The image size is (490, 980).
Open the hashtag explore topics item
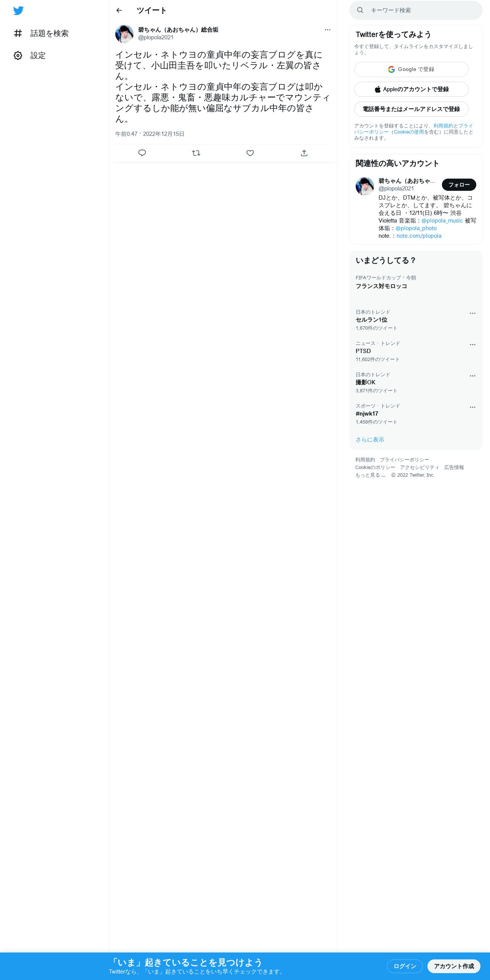[x=41, y=34]
